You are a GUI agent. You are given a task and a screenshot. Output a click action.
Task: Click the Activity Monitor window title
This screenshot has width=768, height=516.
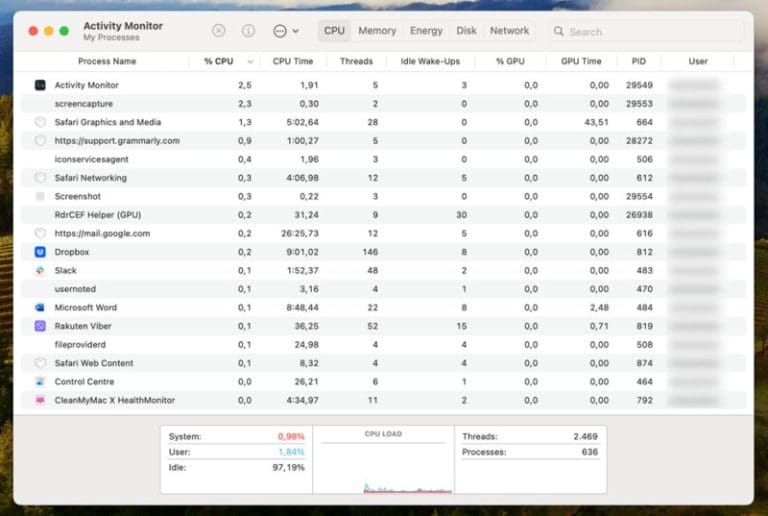pyautogui.click(x=123, y=25)
